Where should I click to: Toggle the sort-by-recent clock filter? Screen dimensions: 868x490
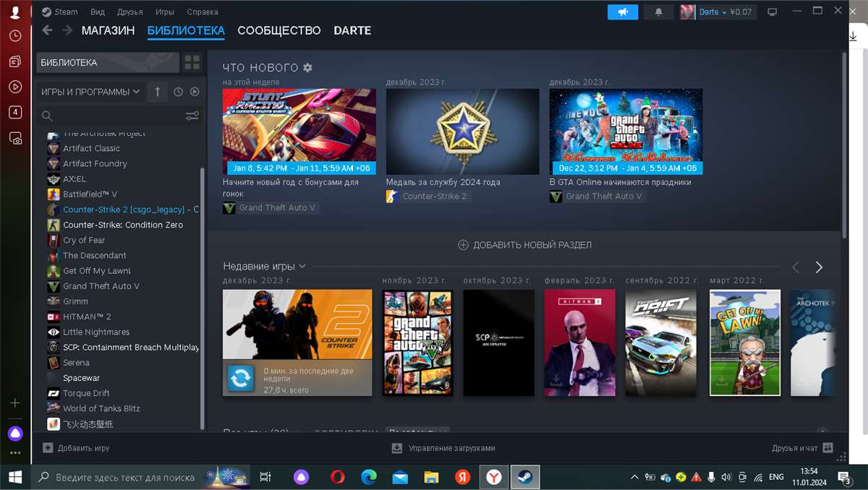[x=178, y=92]
